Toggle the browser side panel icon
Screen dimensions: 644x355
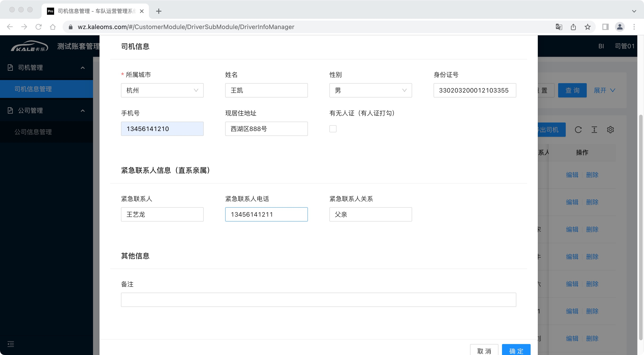click(605, 27)
